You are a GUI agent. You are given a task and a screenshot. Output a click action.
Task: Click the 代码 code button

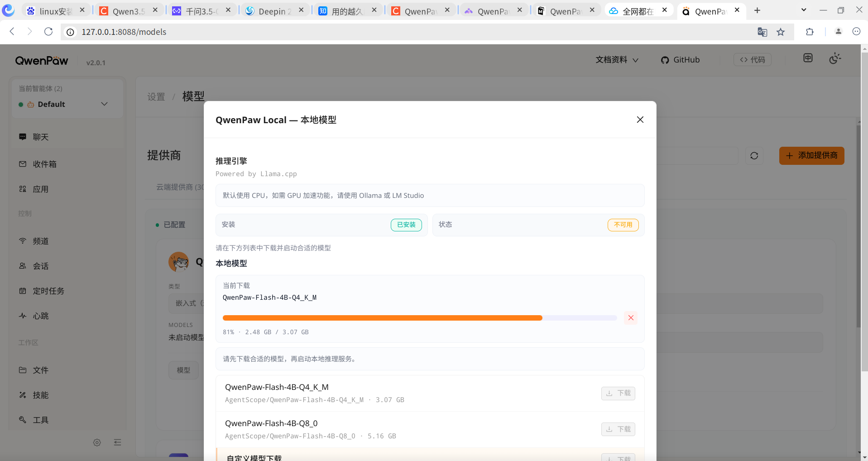coord(752,60)
